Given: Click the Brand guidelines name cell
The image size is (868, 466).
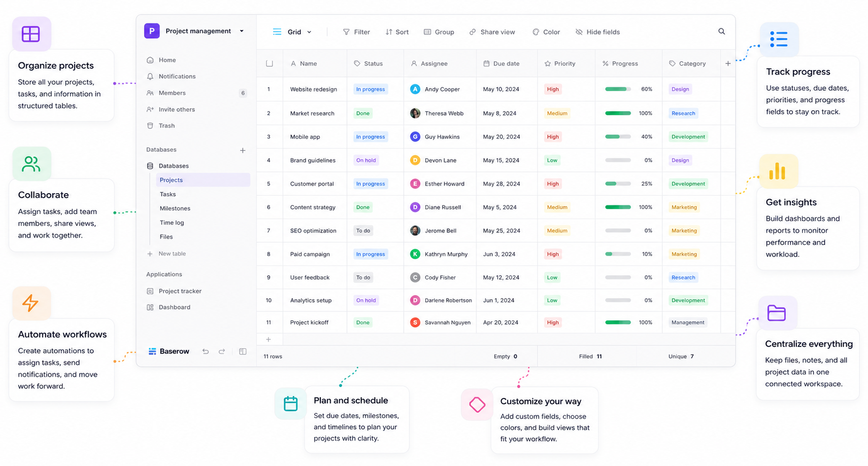Looking at the screenshot, I should (315, 160).
